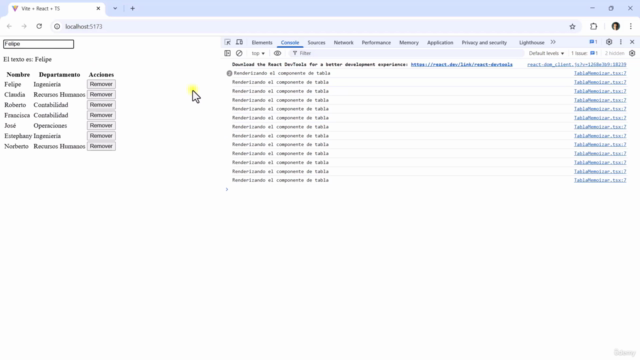This screenshot has height=360, width=640.
Task: Open DevTools settings gear
Action: (x=609, y=42)
